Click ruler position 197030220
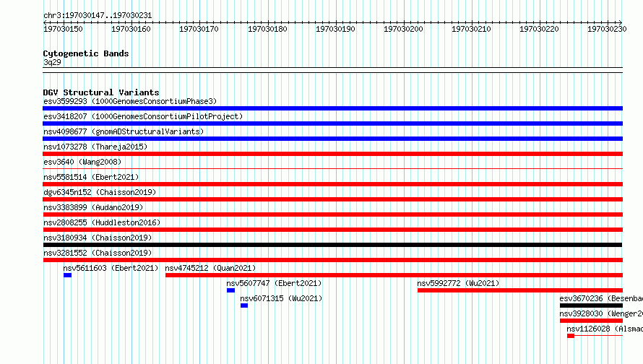 539,29
